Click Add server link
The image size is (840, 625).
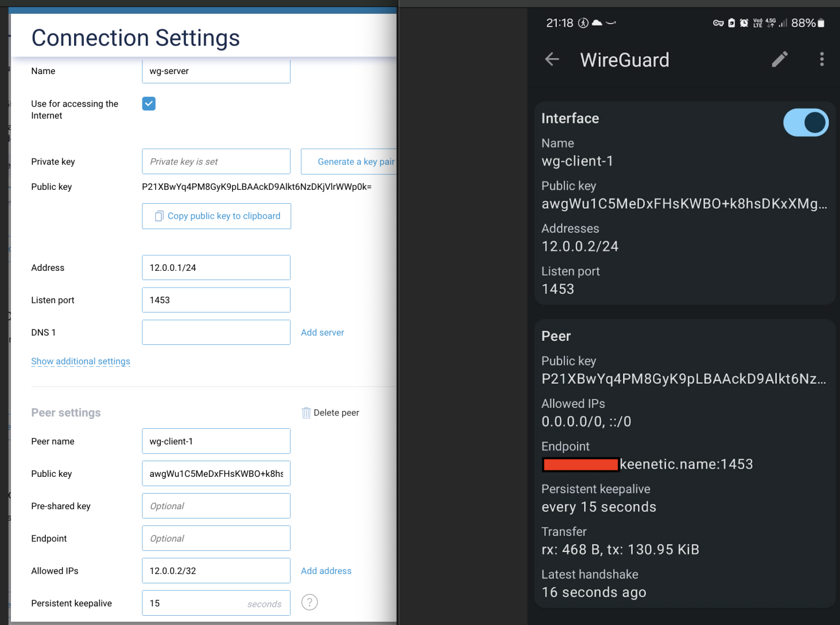click(x=322, y=332)
